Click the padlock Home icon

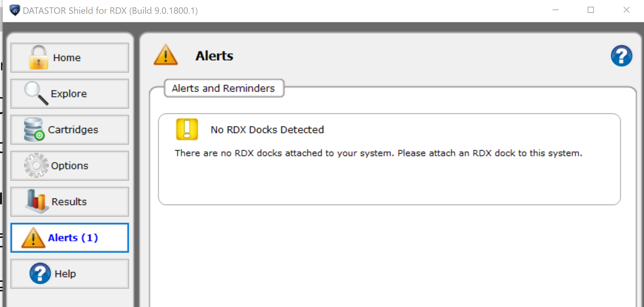(39, 57)
